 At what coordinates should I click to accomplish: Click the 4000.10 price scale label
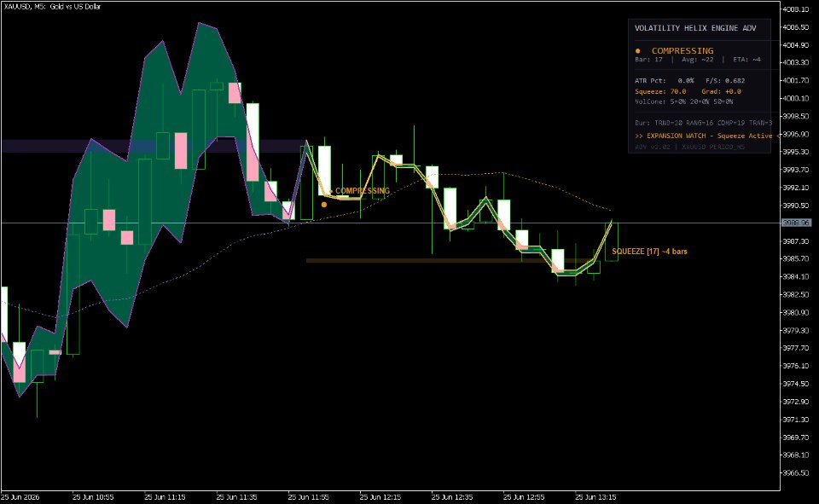pos(795,98)
